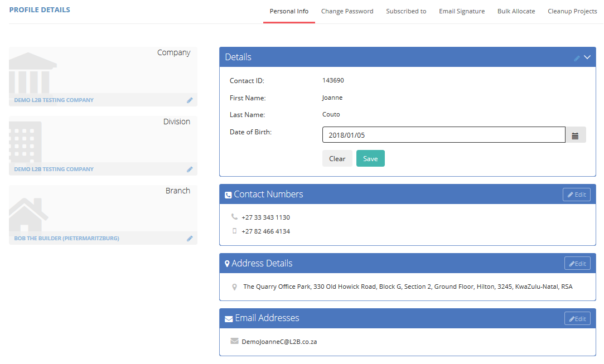The height and width of the screenshot is (364, 604).
Task: Click the Details panel title
Action: click(x=238, y=57)
